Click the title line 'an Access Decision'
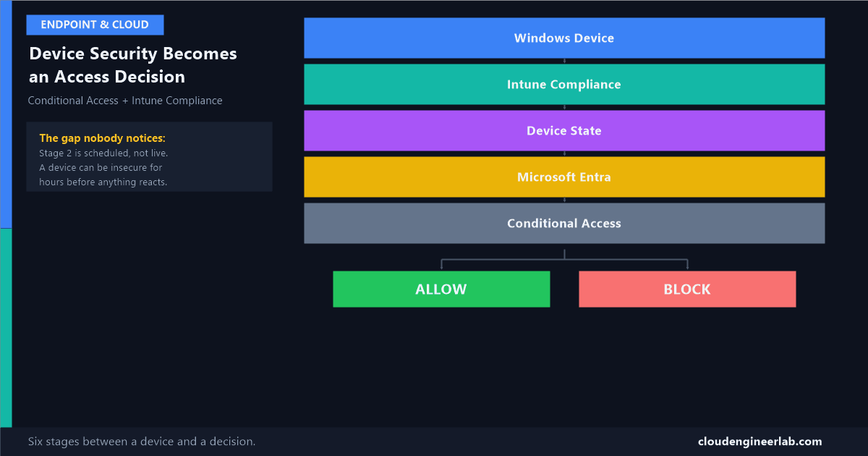Screen dimensions: 868x456 [x=107, y=77]
